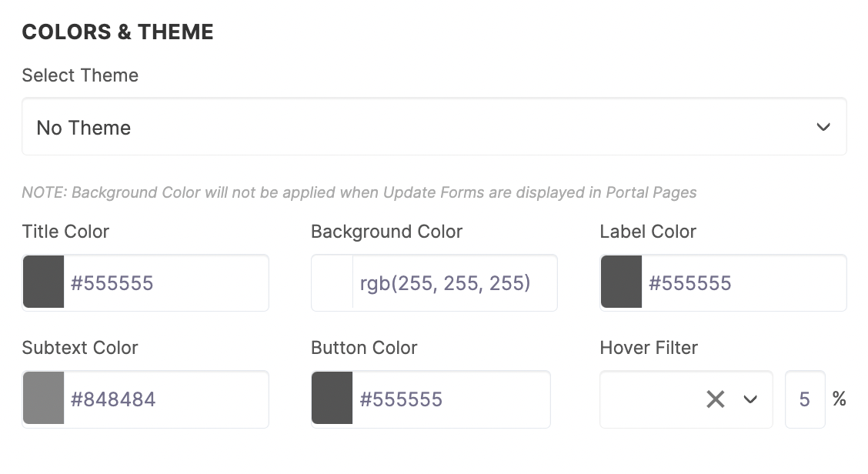Click the Hover Filter label text

649,348
